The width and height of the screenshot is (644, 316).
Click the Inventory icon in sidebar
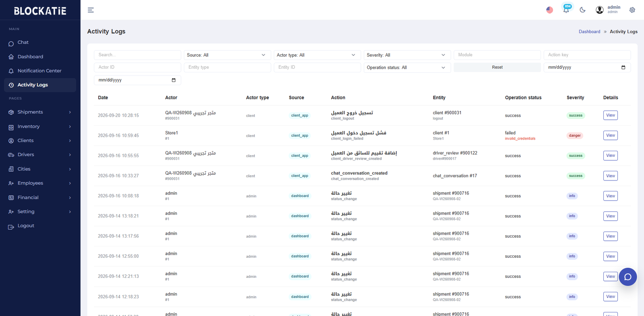pyautogui.click(x=11, y=127)
